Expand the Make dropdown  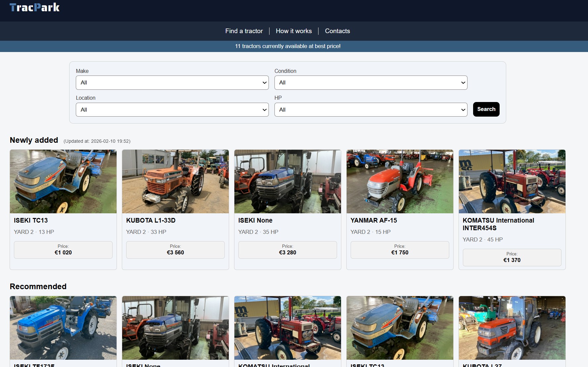172,82
